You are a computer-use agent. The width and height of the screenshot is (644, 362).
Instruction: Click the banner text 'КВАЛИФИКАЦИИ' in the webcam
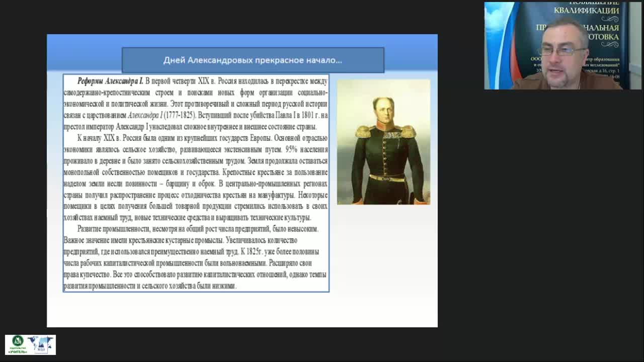[x=586, y=11]
